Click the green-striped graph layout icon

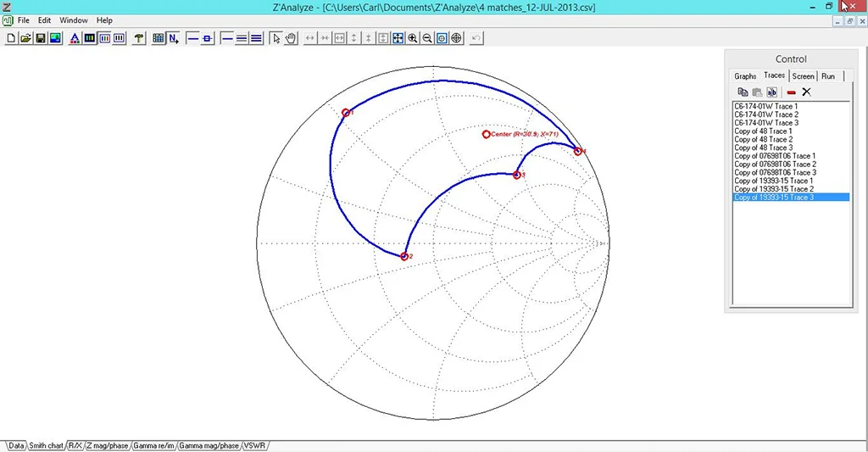pos(90,38)
